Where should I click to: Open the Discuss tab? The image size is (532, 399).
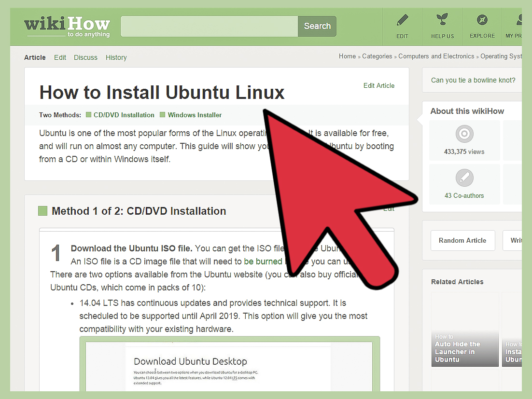point(85,57)
